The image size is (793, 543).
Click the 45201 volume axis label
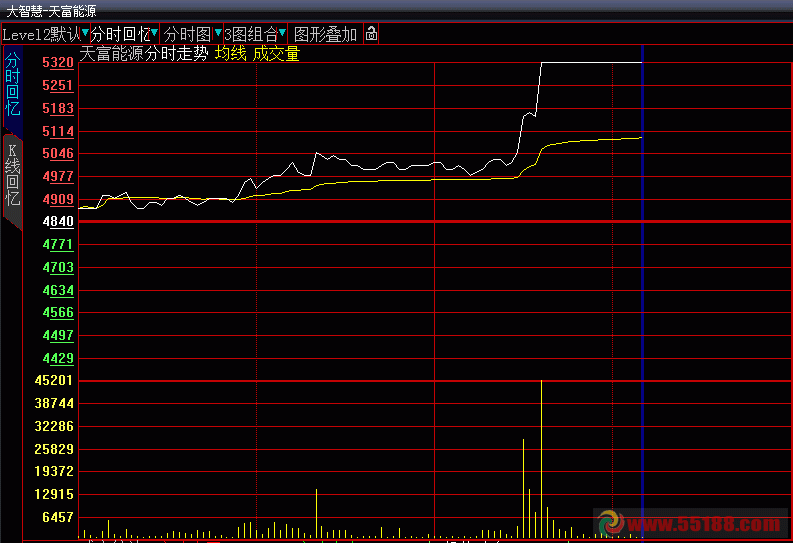pyautogui.click(x=54, y=380)
